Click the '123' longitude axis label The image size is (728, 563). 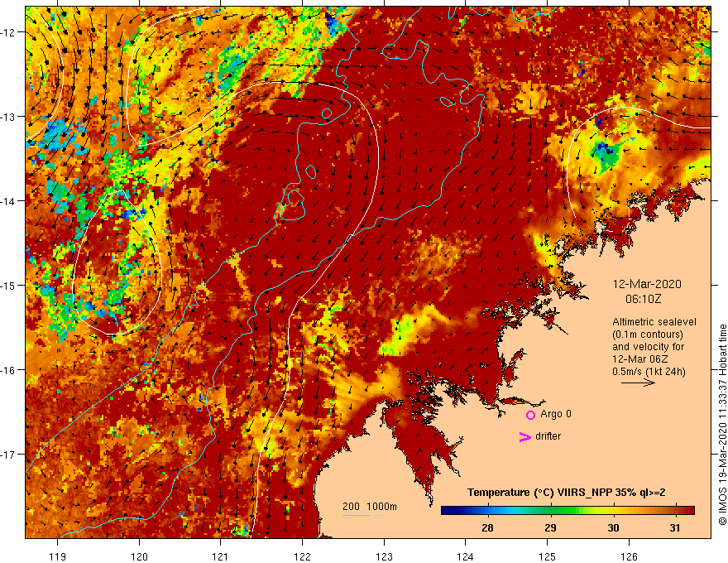tap(384, 556)
